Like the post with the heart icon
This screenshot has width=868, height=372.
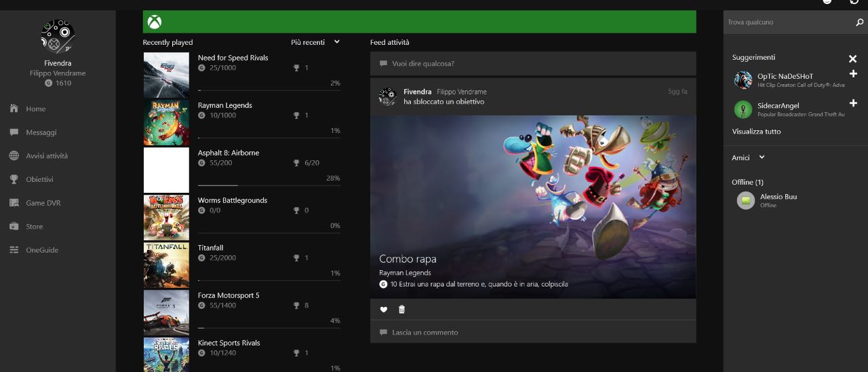[x=383, y=310]
